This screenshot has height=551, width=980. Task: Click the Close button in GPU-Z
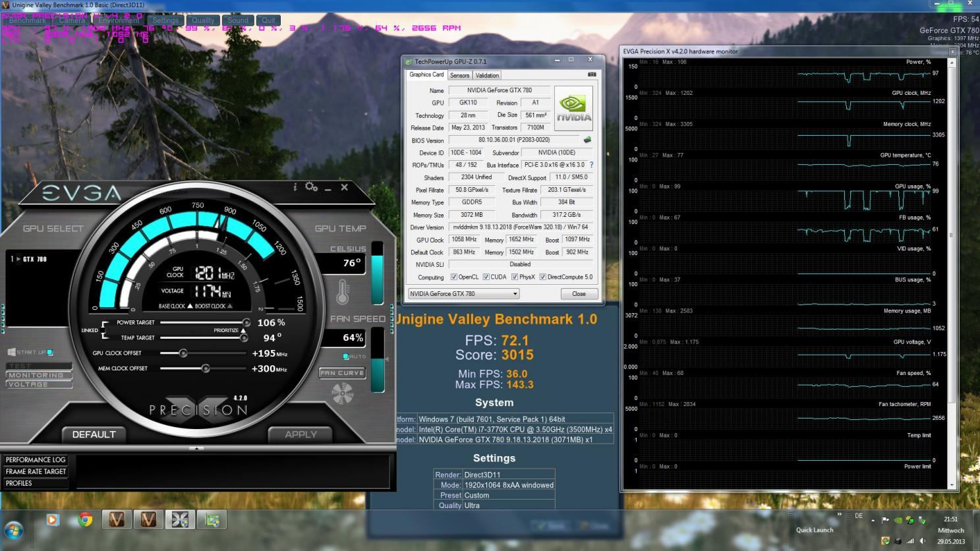pyautogui.click(x=579, y=294)
